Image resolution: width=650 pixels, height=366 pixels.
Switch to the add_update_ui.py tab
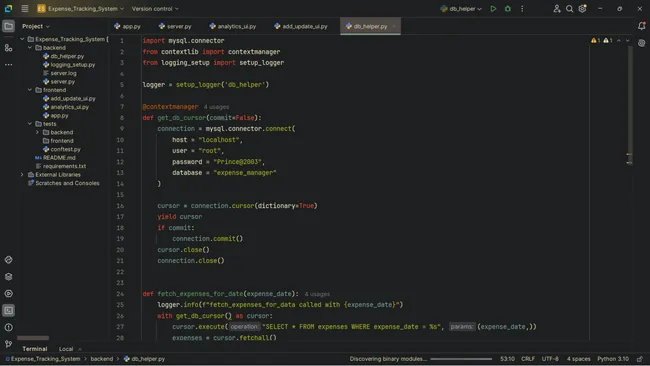coord(301,26)
